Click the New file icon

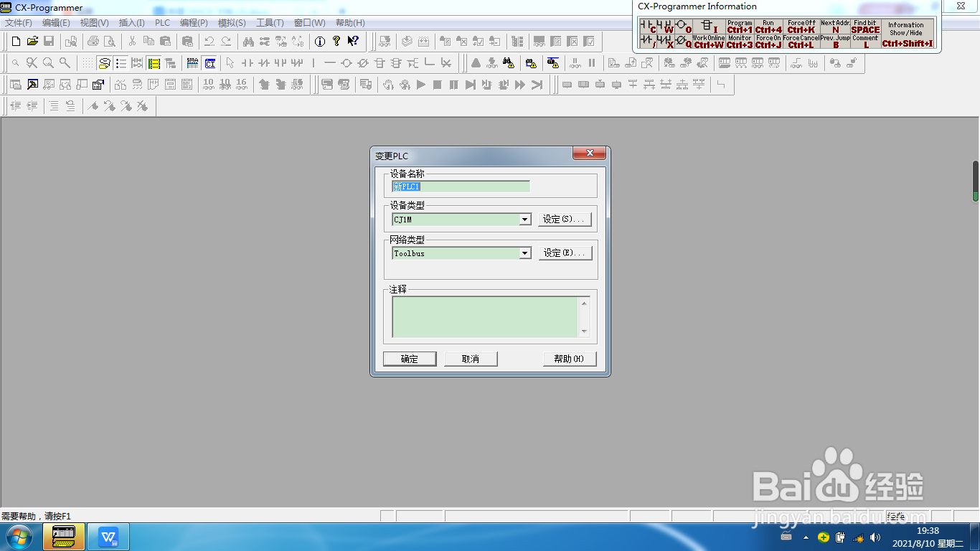16,41
